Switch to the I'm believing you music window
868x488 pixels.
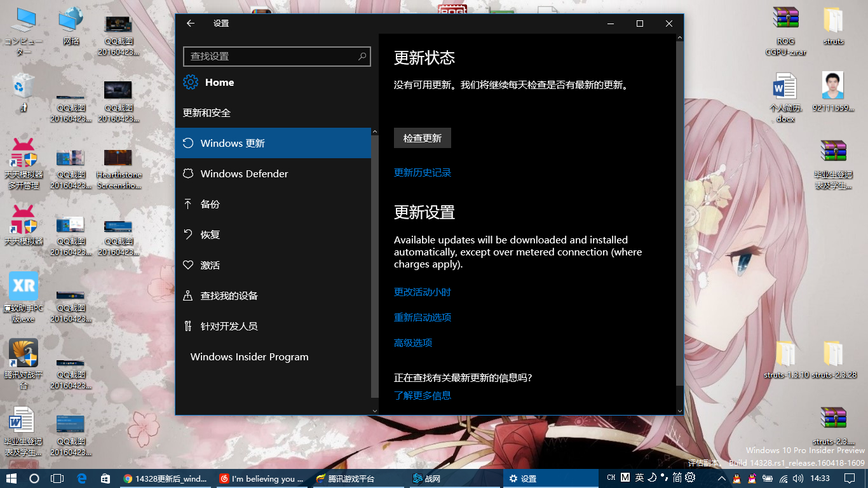tap(262, 478)
